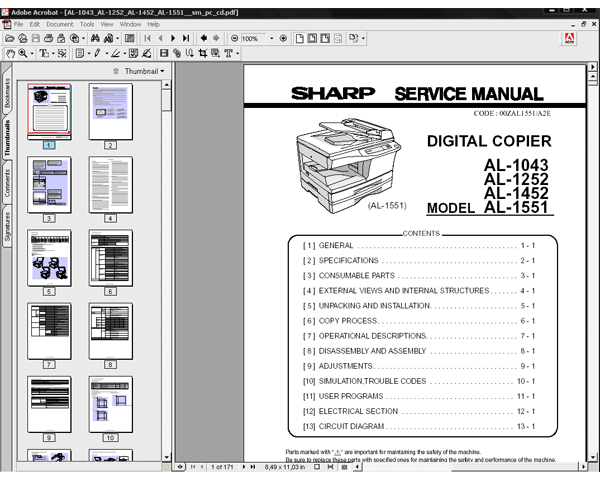The width and height of the screenshot is (600, 480).
Task: Select the Graphics Select tool
Action: pyautogui.click(x=62, y=53)
